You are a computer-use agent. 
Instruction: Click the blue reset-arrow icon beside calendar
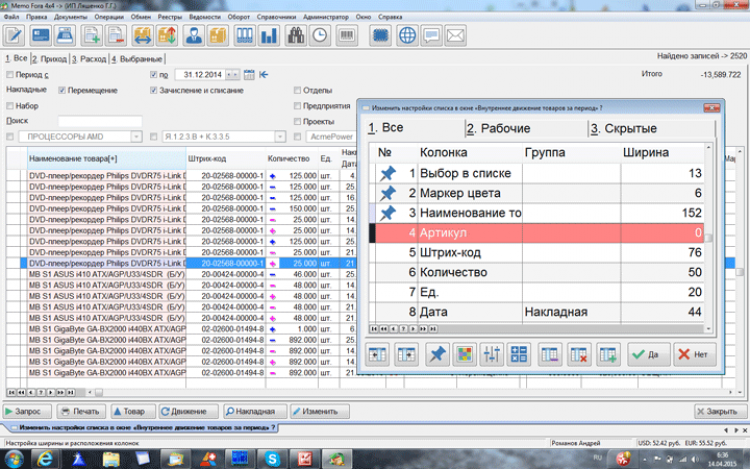[x=264, y=75]
